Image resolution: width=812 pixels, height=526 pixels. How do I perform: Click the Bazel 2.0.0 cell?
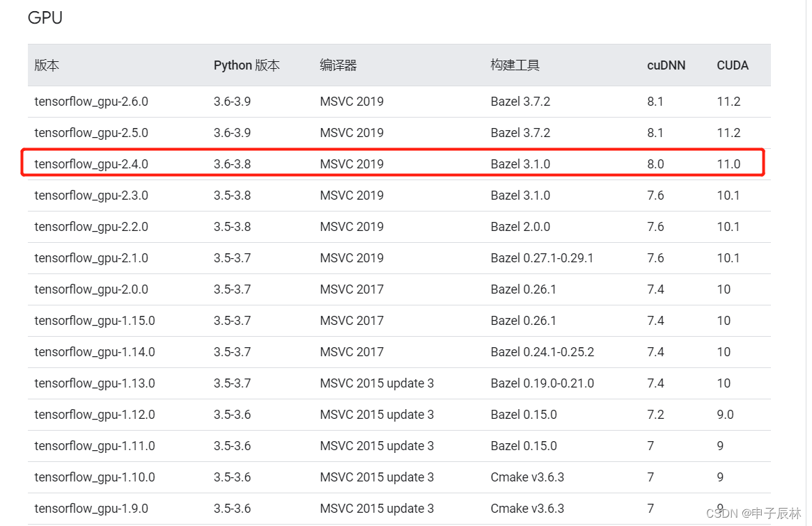point(520,227)
